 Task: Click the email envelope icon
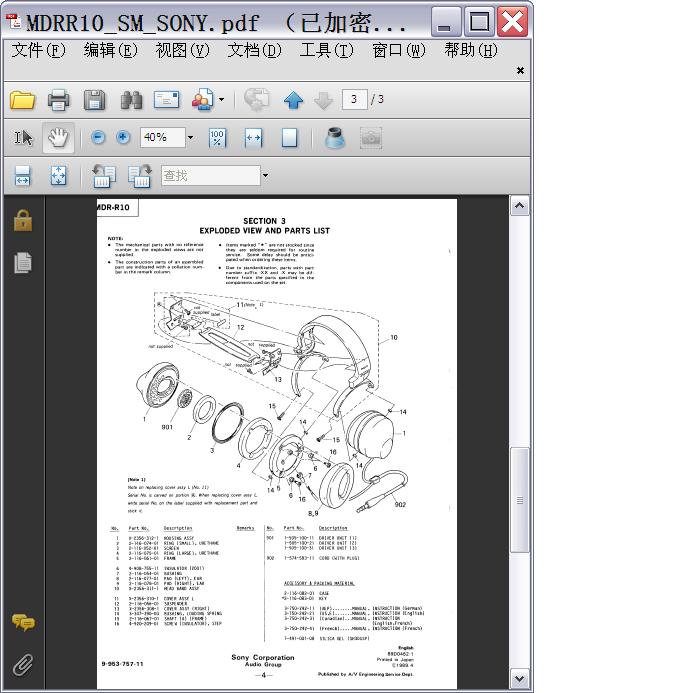pos(167,99)
